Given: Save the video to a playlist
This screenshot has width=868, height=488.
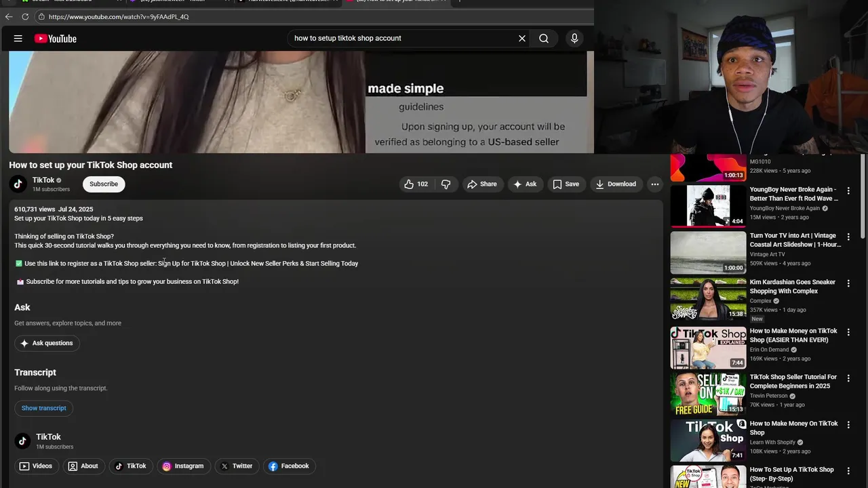Looking at the screenshot, I should 566,184.
